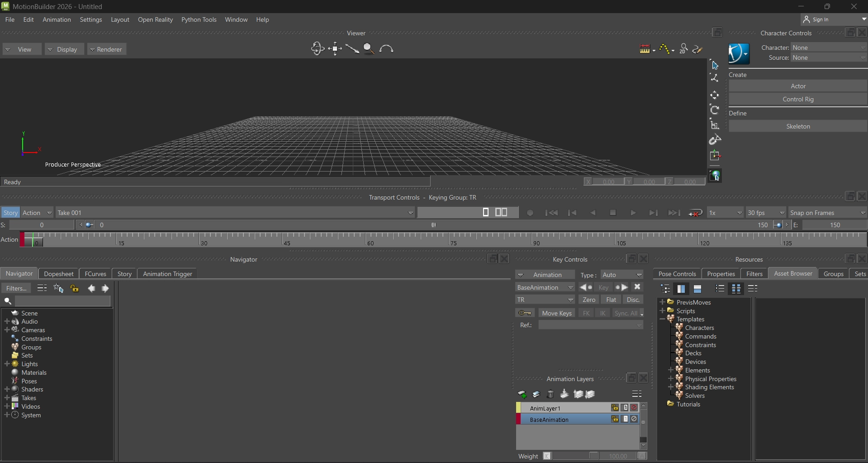Click the key icon beside Move Keys
The height and width of the screenshot is (463, 868).
[525, 313]
